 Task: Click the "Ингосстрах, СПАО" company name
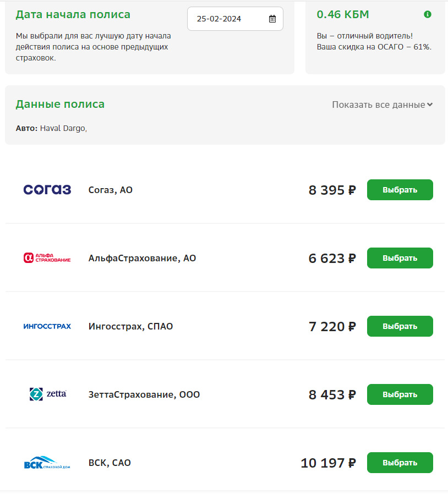pyautogui.click(x=130, y=326)
